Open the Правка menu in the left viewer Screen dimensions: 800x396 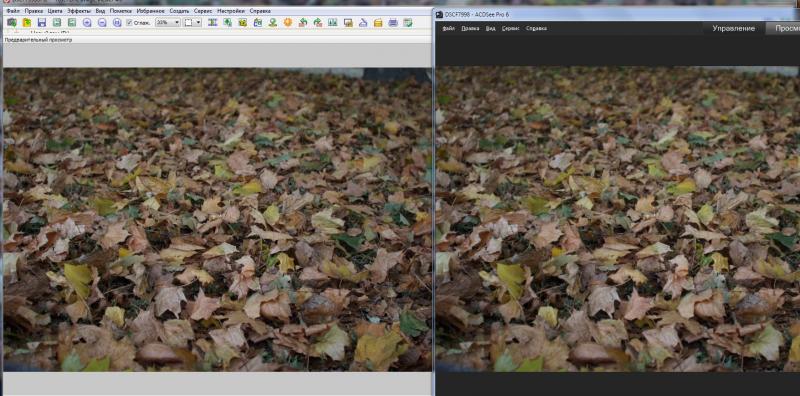[34, 11]
